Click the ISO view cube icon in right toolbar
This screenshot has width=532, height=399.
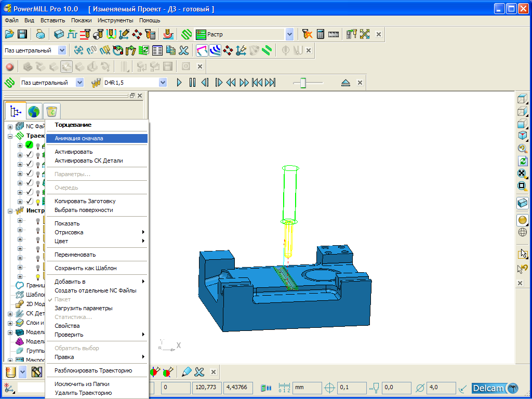[x=523, y=136]
